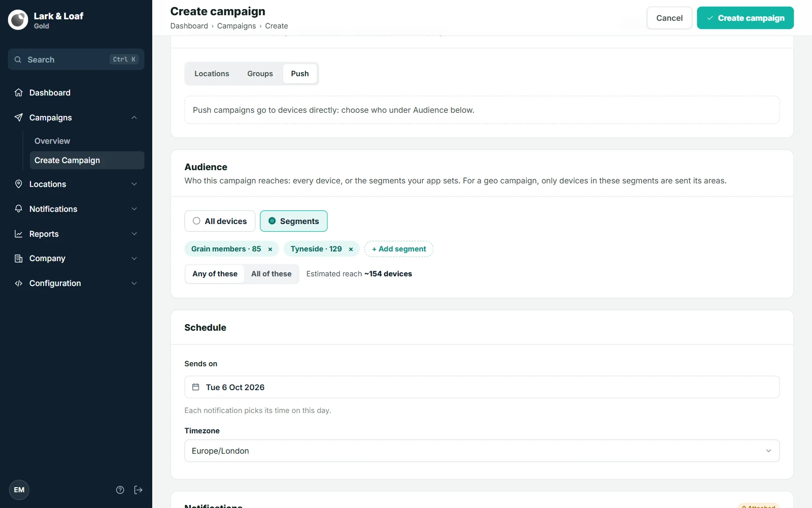
Task: Open the Timezone Europe/London dropdown
Action: (x=482, y=451)
